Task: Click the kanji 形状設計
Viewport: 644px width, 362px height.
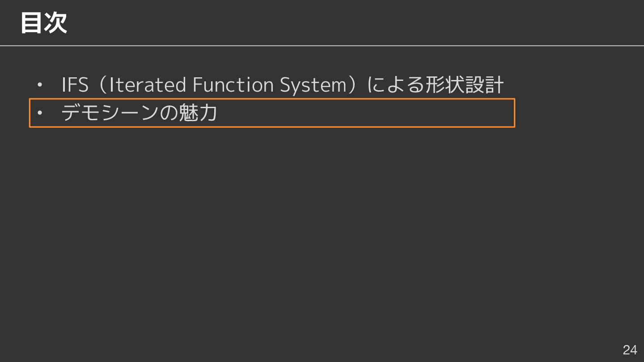Action: pyautogui.click(x=464, y=85)
